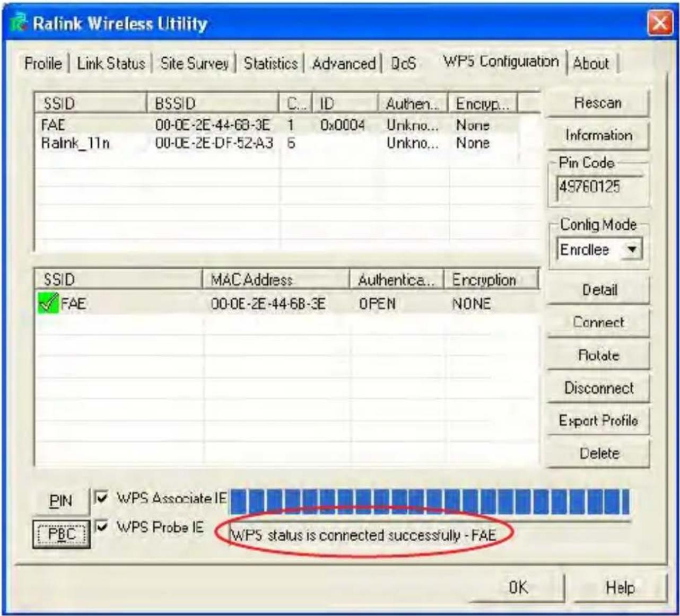Select the WPS Configuration tab
Image resolution: width=680 pixels, height=616 pixels.
(x=501, y=61)
